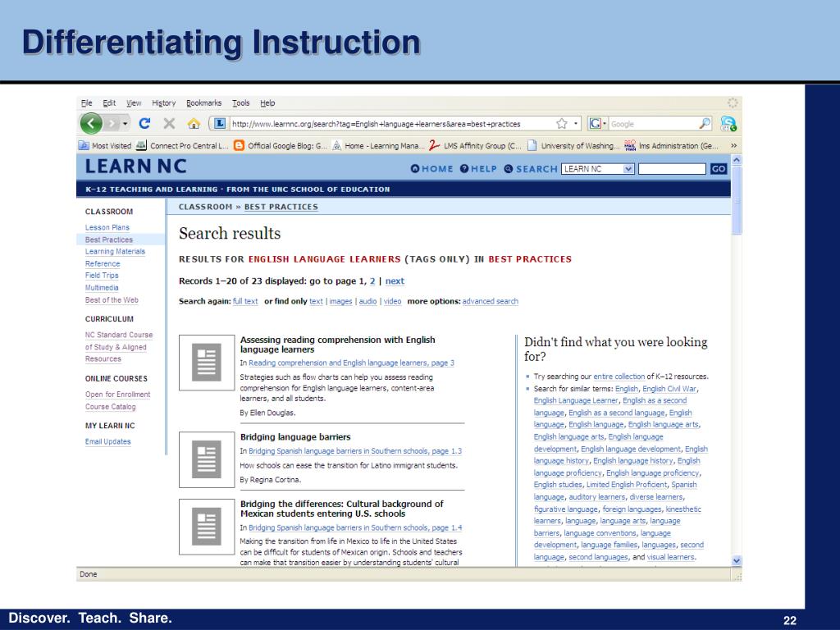The image size is (840, 630).
Task: Open the Google search engine selector
Action: point(598,124)
